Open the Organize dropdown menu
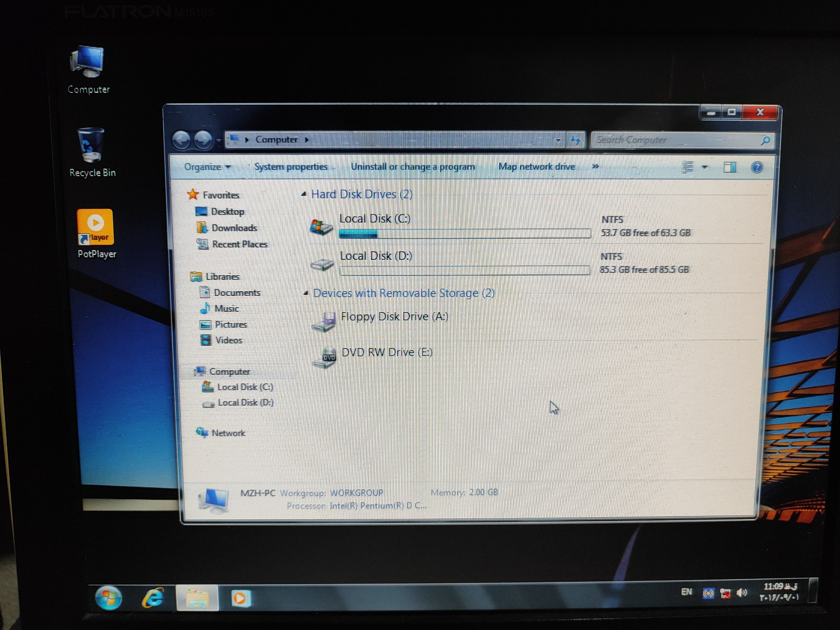Viewport: 840px width, 630px height. coord(207,167)
